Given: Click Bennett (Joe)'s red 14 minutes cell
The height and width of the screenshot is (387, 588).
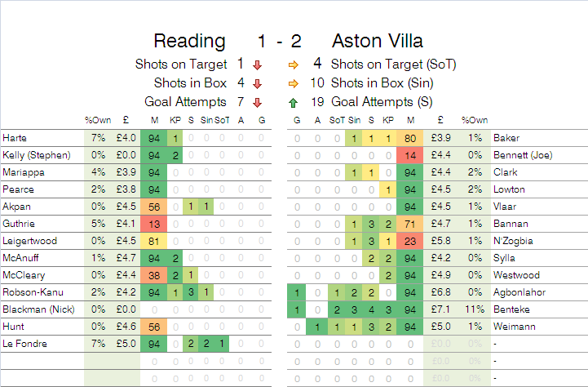Looking at the screenshot, I should pos(410,155).
